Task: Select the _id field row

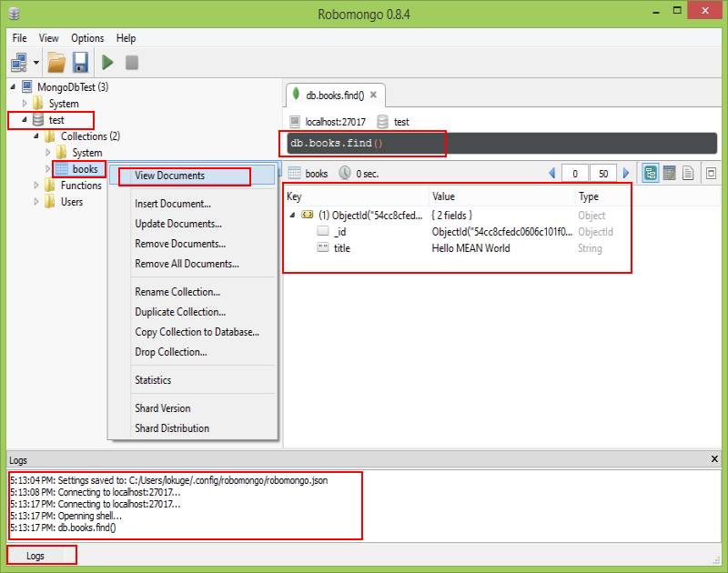Action: point(339,232)
